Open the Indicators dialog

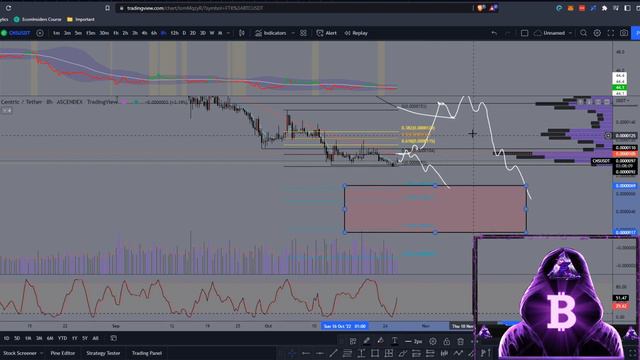(x=271, y=33)
